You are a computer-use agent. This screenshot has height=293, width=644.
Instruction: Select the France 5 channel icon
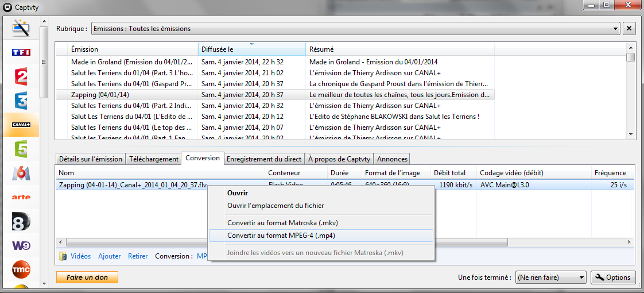(21, 149)
